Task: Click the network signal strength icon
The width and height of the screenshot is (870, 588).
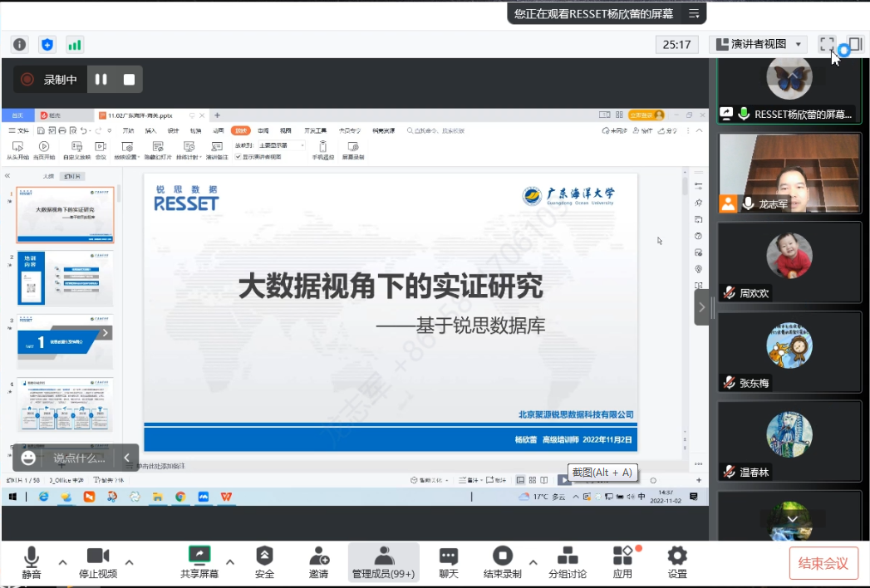Action: click(75, 45)
